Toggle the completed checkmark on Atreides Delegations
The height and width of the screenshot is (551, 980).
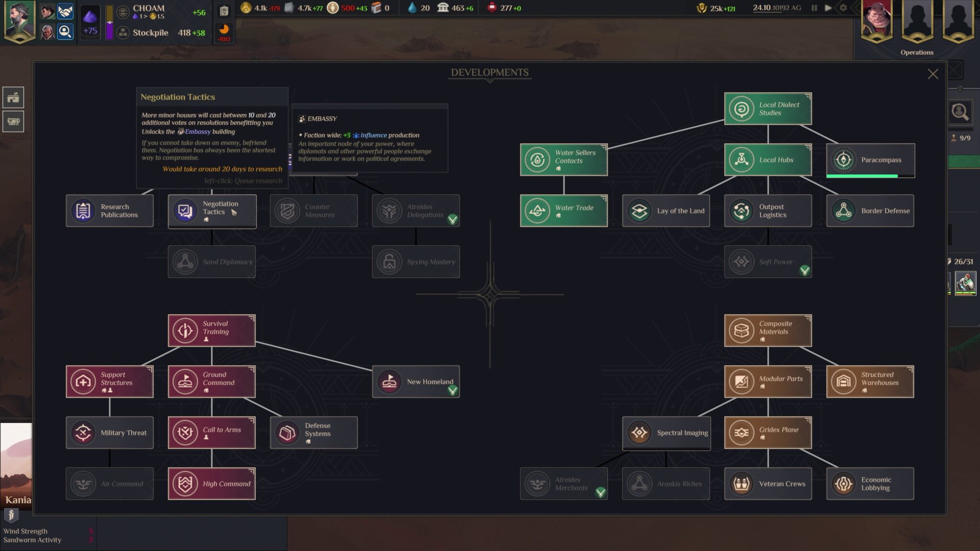[453, 220]
